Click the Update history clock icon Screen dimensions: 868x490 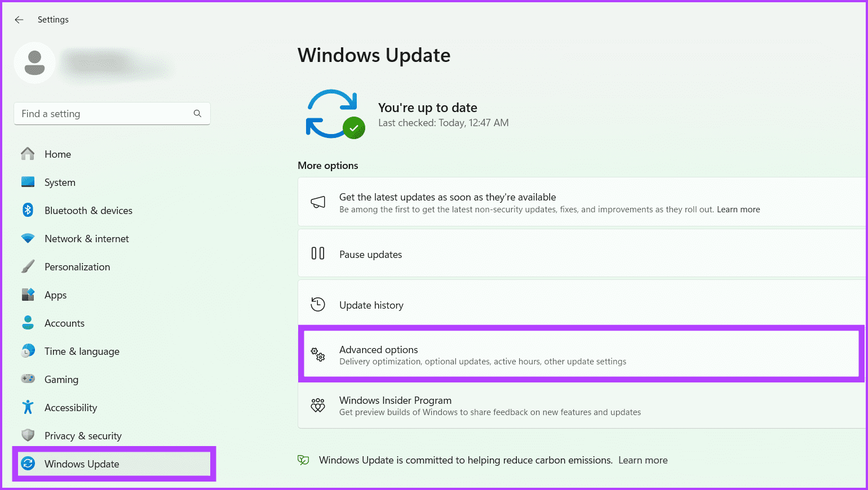pos(318,304)
